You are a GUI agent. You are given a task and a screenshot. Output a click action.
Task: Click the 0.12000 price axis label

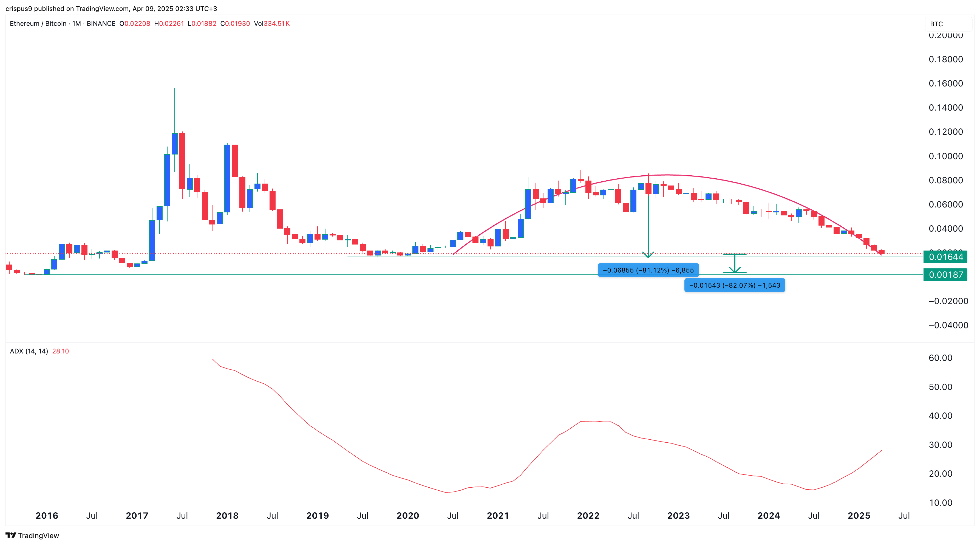(946, 132)
